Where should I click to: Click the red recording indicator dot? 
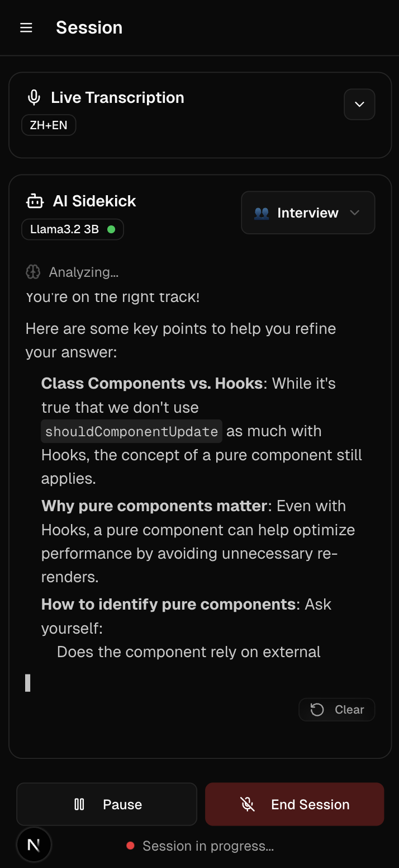[131, 846]
